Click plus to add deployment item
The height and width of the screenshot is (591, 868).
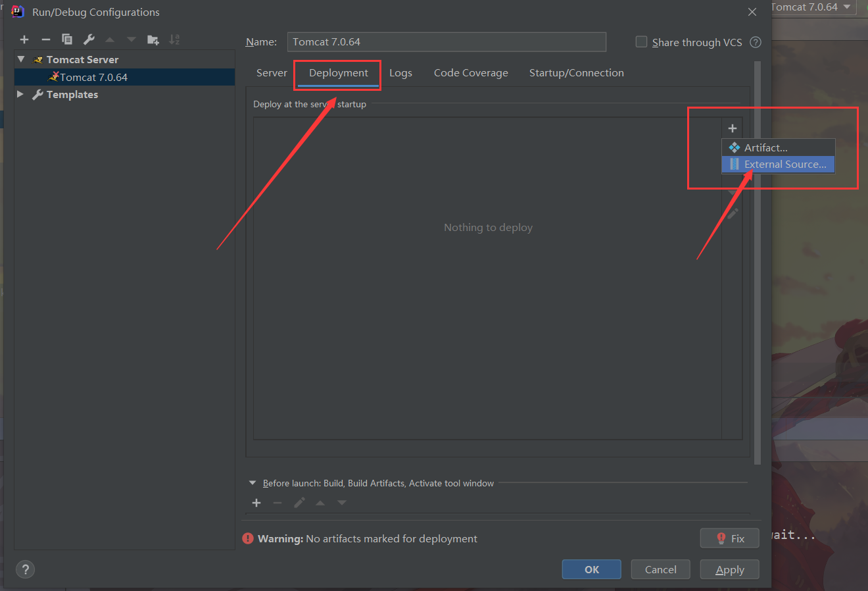(x=732, y=128)
